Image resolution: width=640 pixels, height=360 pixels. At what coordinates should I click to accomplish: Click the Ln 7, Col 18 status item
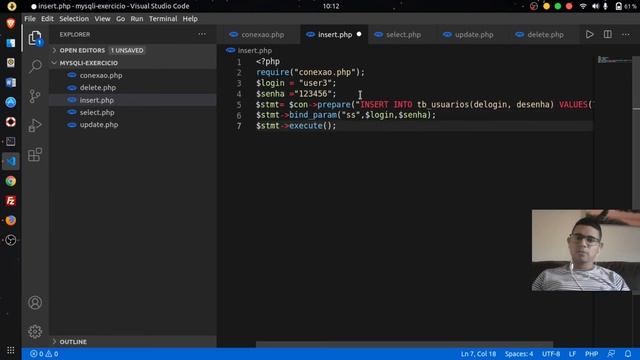478,354
